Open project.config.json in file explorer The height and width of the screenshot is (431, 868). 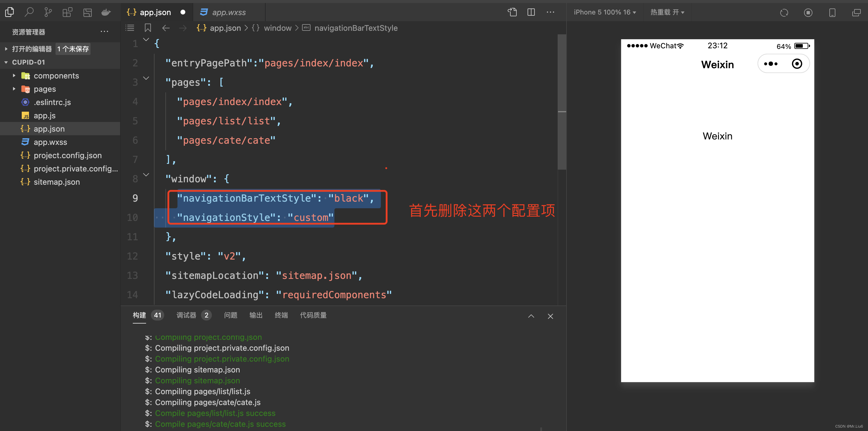(x=67, y=155)
